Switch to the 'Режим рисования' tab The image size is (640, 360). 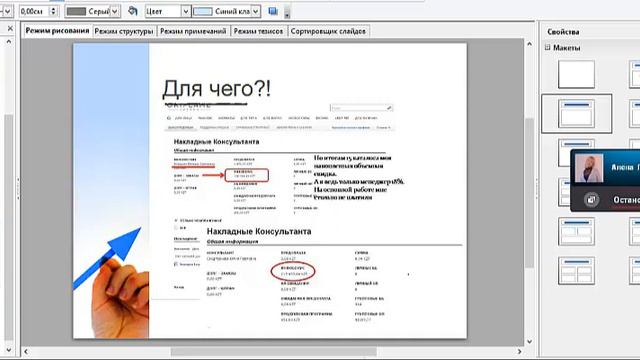pyautogui.click(x=57, y=31)
